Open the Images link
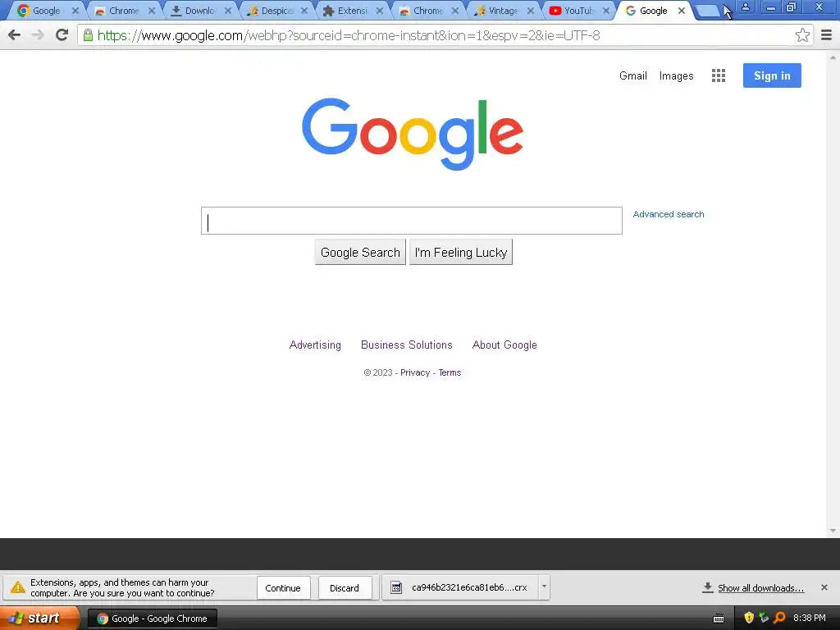840x630 pixels. tap(676, 75)
